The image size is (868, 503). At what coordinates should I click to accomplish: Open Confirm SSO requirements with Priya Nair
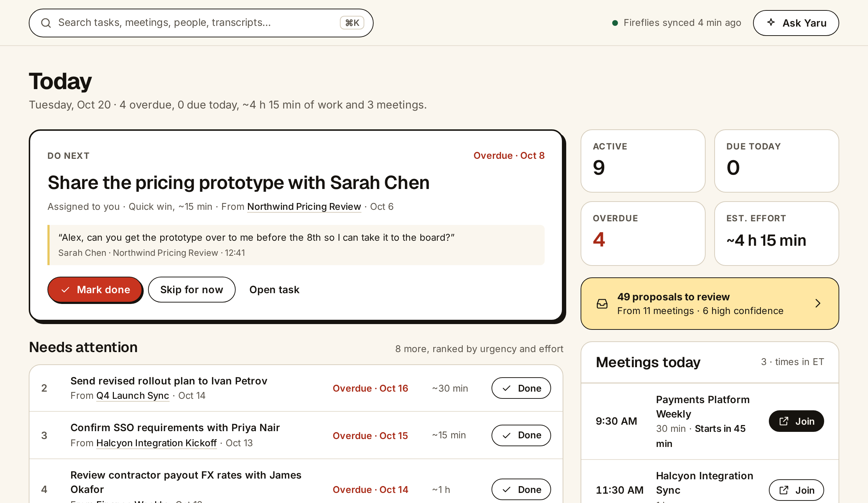[175, 428]
